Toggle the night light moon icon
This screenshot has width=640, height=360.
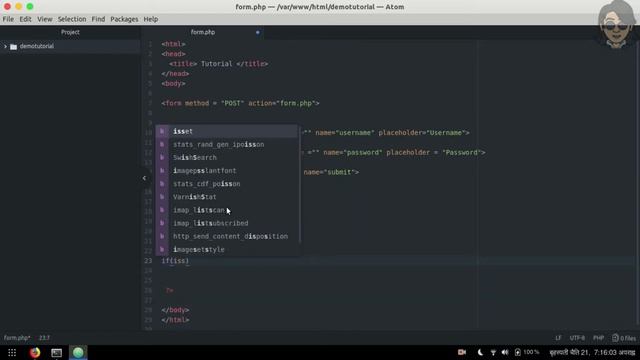480,352
